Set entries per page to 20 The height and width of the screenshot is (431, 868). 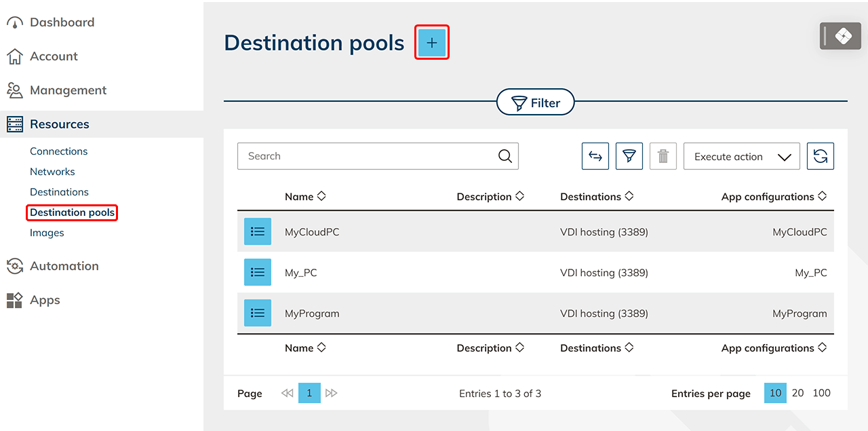tap(797, 393)
